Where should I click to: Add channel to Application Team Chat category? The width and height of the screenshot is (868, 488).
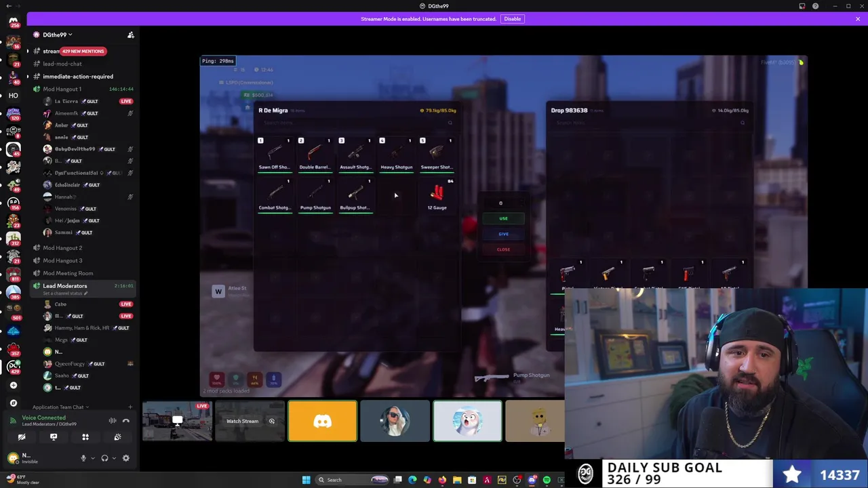[130, 407]
